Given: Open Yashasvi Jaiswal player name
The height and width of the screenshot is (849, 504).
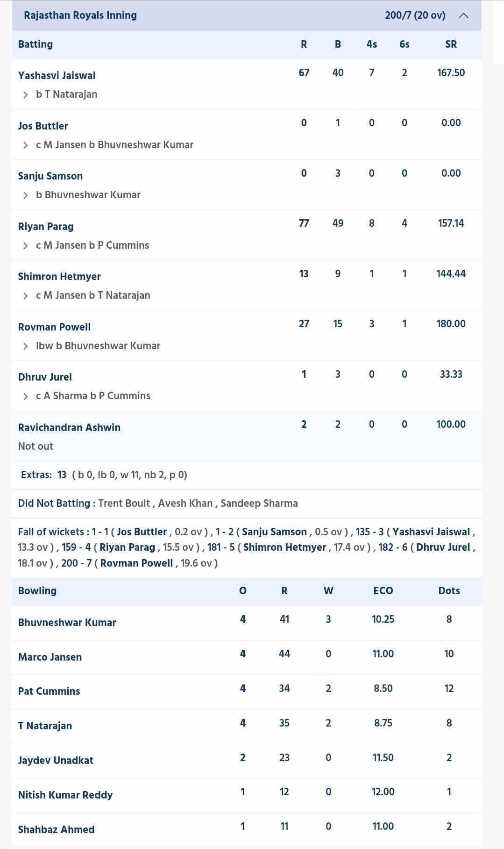Looking at the screenshot, I should click(57, 76).
